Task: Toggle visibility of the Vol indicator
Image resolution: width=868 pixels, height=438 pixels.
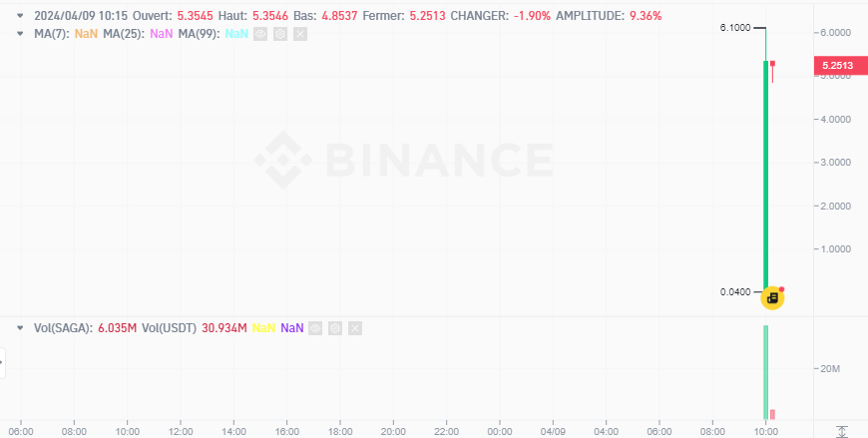Action: (315, 327)
